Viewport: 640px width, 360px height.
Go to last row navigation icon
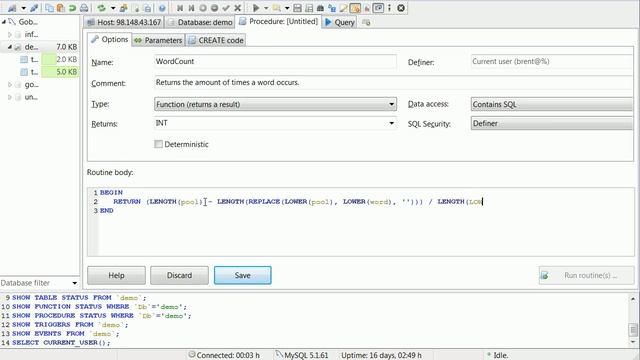tap(191, 8)
